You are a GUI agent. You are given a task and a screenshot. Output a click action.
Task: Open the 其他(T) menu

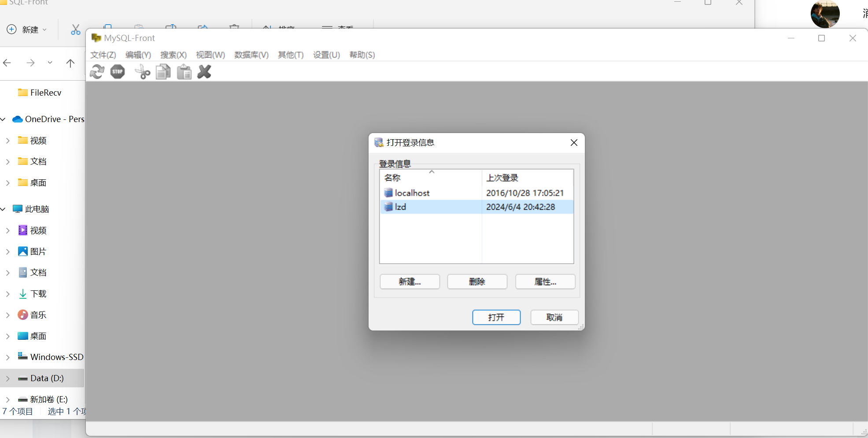point(291,55)
